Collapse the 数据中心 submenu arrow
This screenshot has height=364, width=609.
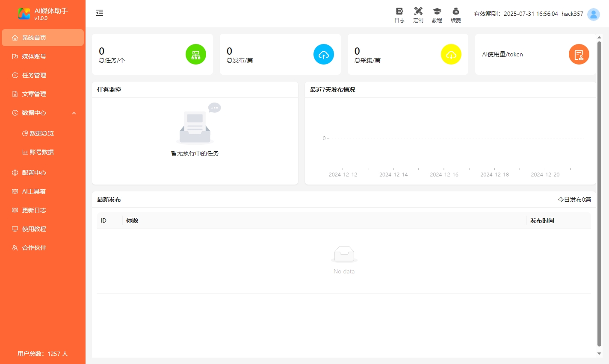coord(74,113)
